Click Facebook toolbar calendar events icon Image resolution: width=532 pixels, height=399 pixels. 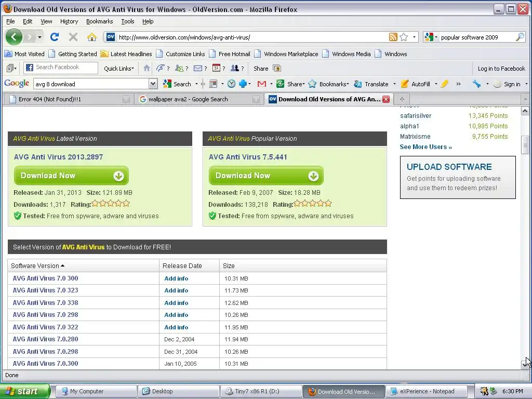pyautogui.click(x=216, y=68)
